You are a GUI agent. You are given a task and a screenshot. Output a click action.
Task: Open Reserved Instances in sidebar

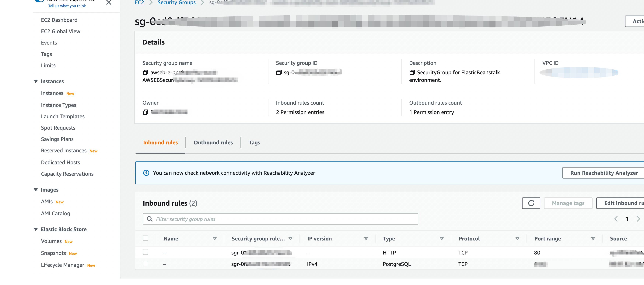64,150
